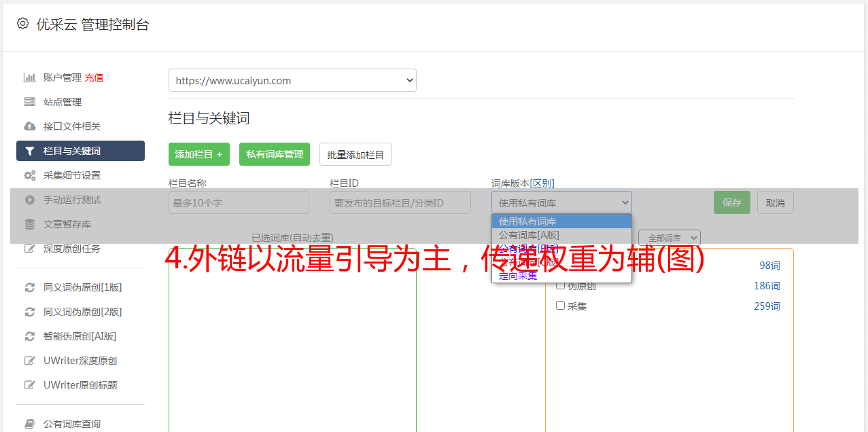868x432 pixels.
Task: Choose 公有词库[A版] option
Action: click(x=561, y=235)
